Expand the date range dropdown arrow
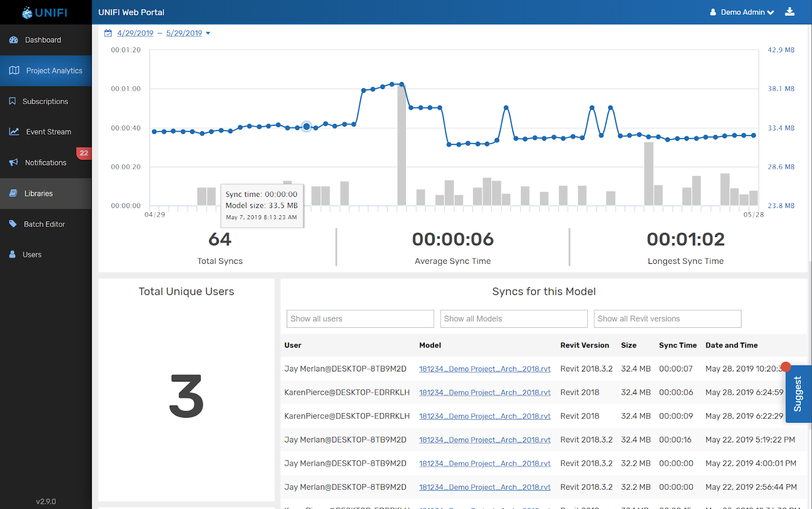This screenshot has width=812, height=509. click(208, 33)
